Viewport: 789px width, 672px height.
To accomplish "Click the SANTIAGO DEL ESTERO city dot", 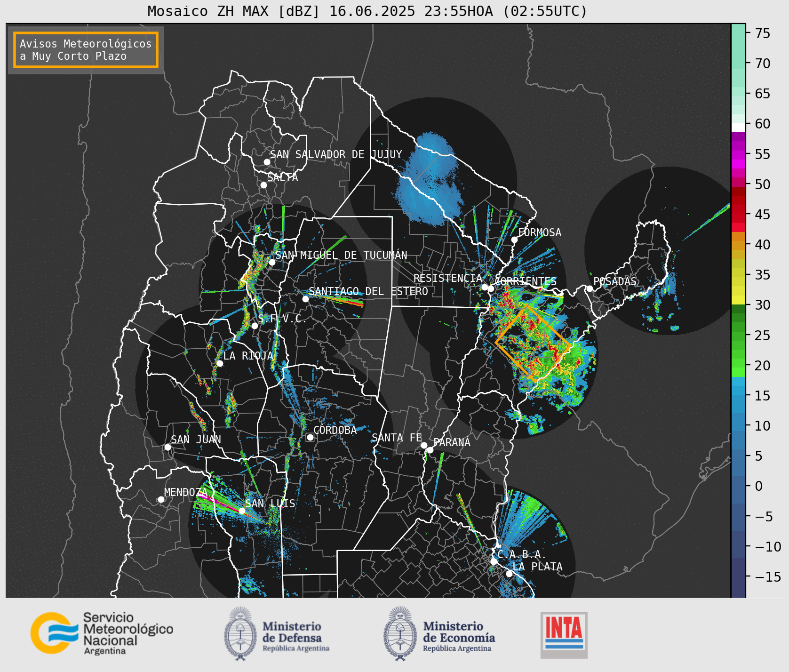I will [305, 299].
